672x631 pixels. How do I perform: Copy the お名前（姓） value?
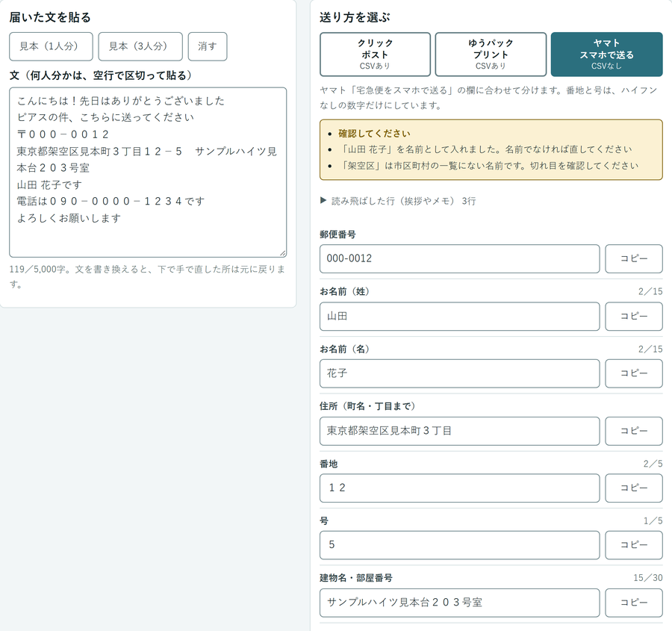point(634,317)
